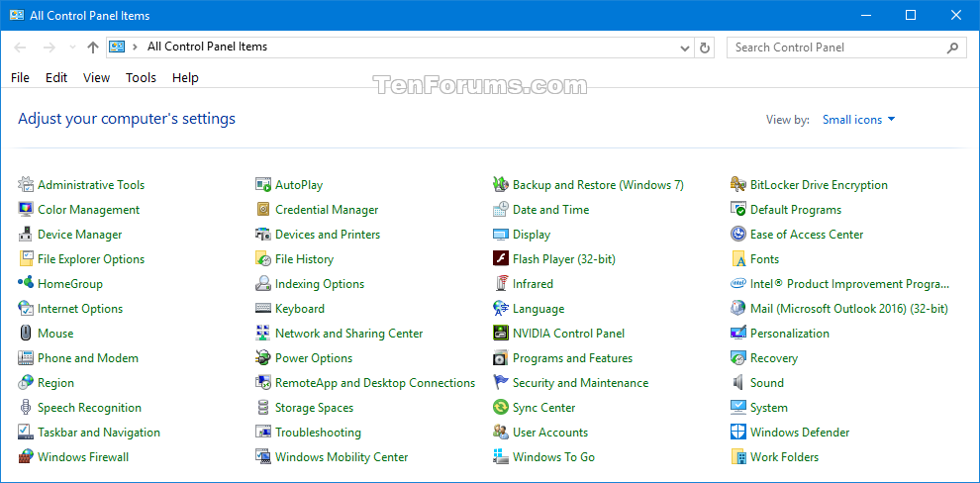The height and width of the screenshot is (483, 980).
Task: Open the Display link
Action: (x=532, y=235)
